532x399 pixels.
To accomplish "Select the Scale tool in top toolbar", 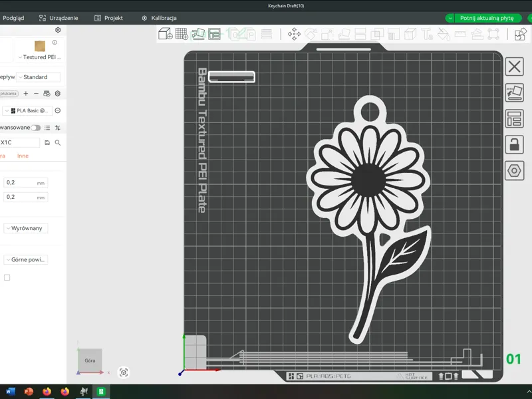I will tap(327, 34).
